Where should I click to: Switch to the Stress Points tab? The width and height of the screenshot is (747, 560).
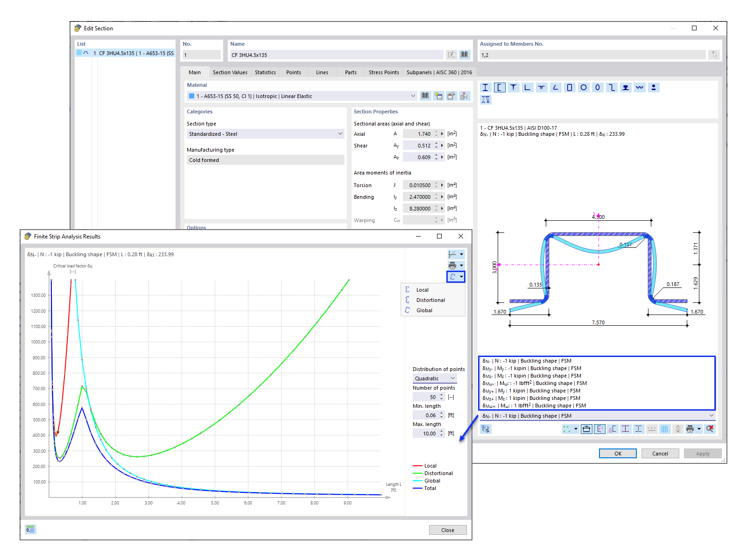pos(383,72)
